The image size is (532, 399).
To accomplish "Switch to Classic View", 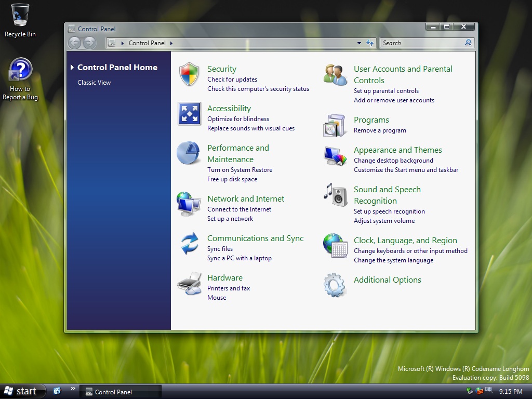I will (x=94, y=83).
